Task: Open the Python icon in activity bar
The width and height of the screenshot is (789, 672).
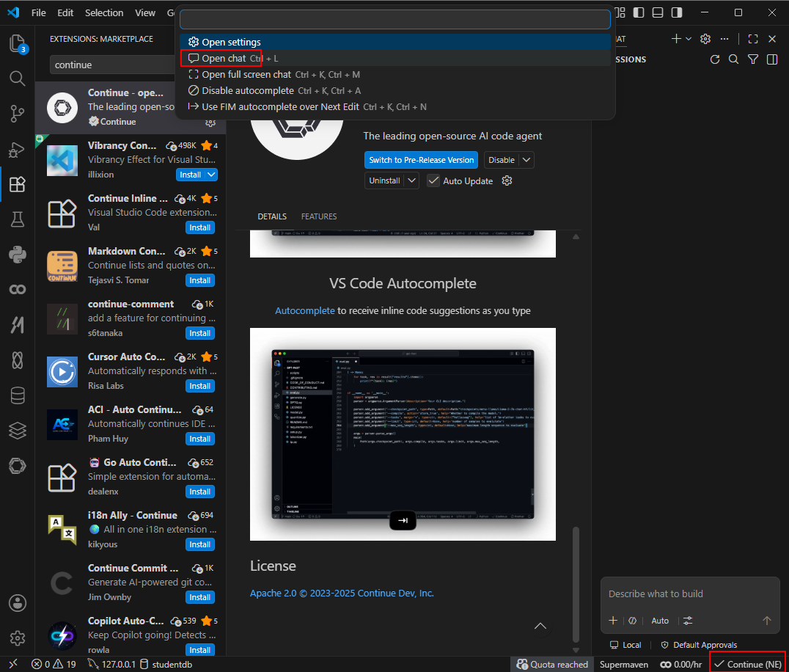Action: [x=17, y=255]
